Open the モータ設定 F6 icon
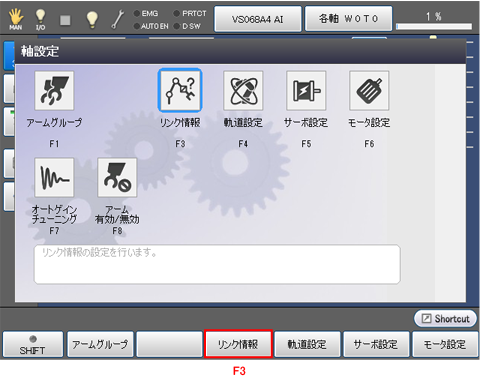 [369, 90]
